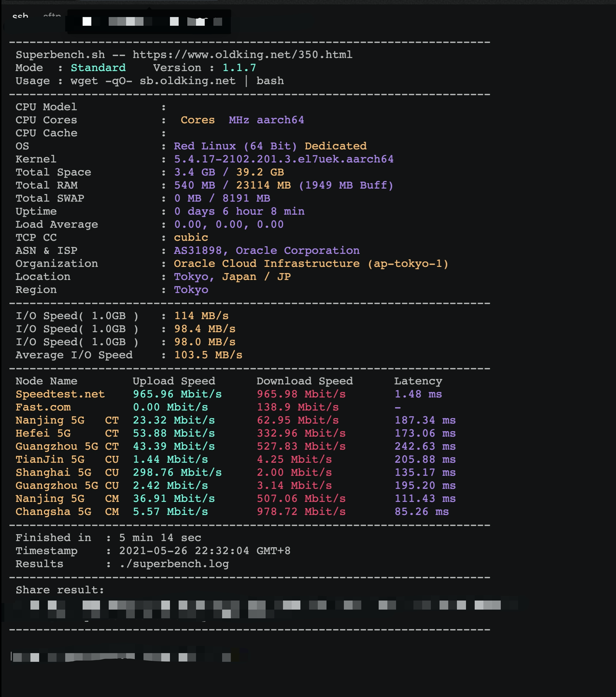Select Changsha download 978.72 Mbit/s
The width and height of the screenshot is (616, 697).
click(x=301, y=512)
